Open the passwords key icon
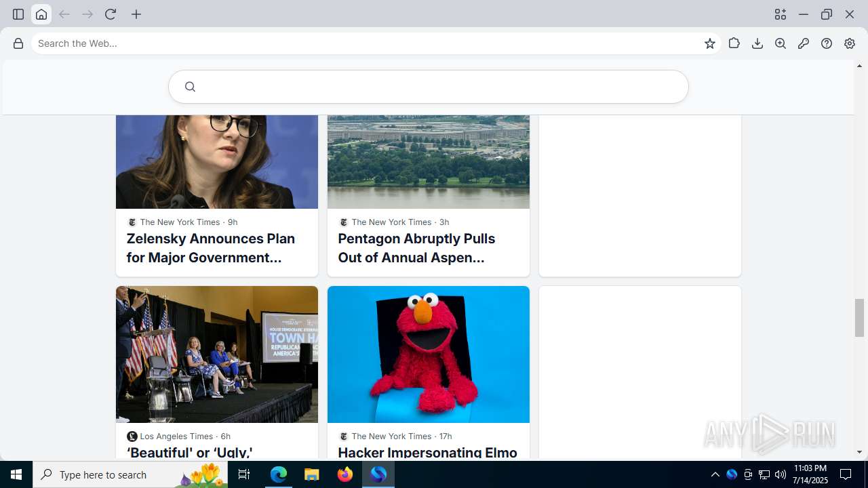This screenshot has height=488, width=868. (x=804, y=43)
